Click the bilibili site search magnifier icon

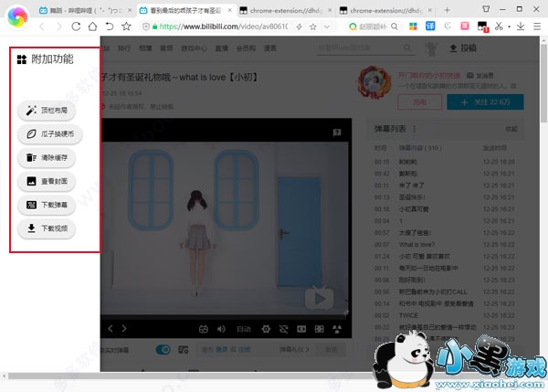[x=407, y=48]
